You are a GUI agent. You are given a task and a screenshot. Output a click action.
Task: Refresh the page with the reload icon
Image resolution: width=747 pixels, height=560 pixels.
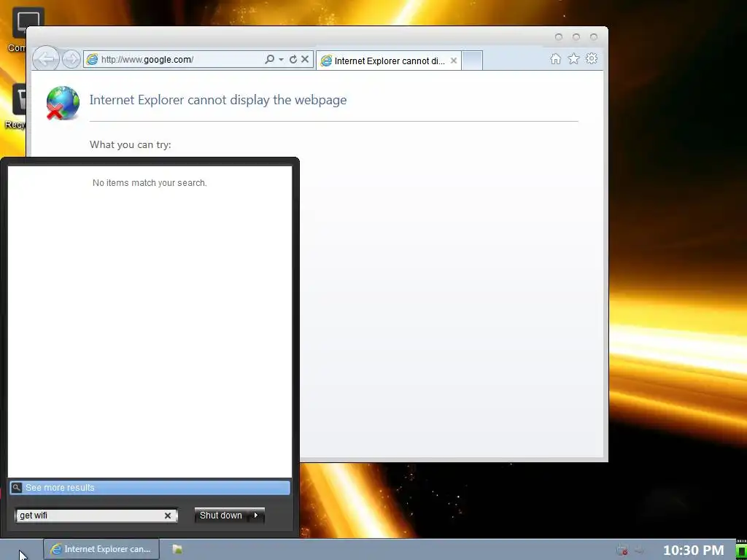click(x=293, y=59)
